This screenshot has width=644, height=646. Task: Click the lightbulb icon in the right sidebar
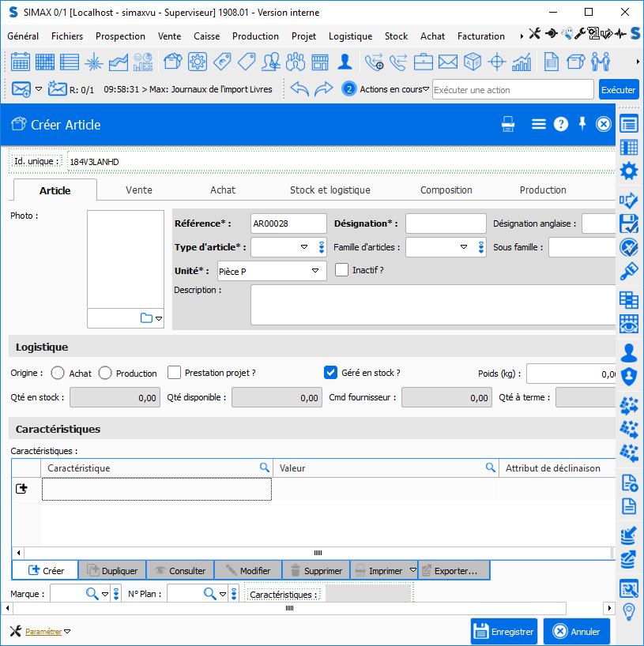(629, 611)
